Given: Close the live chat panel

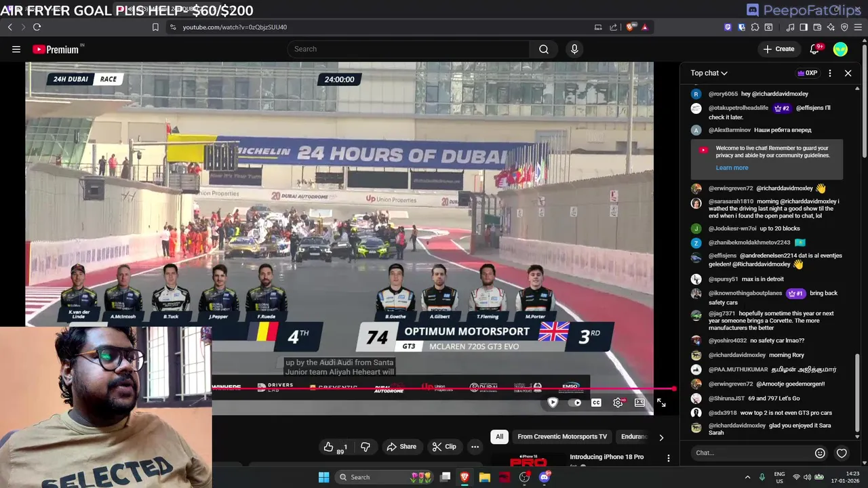Looking at the screenshot, I should [848, 73].
